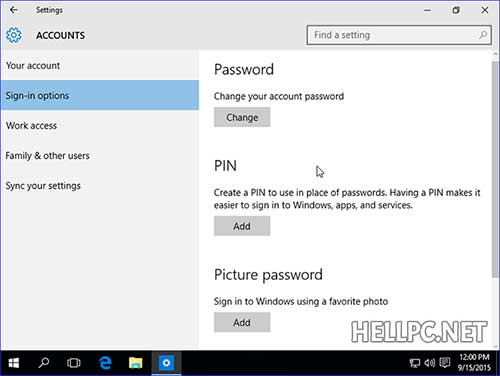Click Add under Picture password
Image resolution: width=500 pixels, height=376 pixels.
click(242, 322)
